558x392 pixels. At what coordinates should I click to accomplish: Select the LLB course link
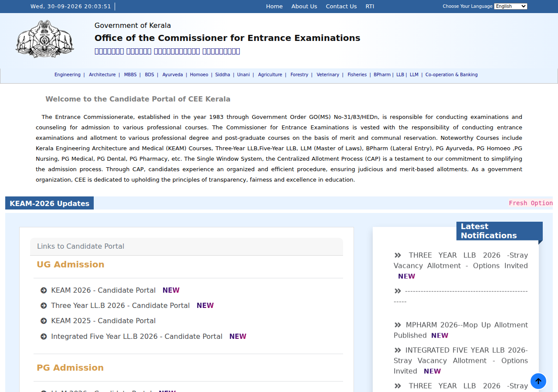coord(400,75)
